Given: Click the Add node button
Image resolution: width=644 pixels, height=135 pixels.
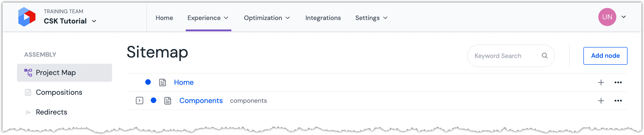Looking at the screenshot, I should [605, 56].
